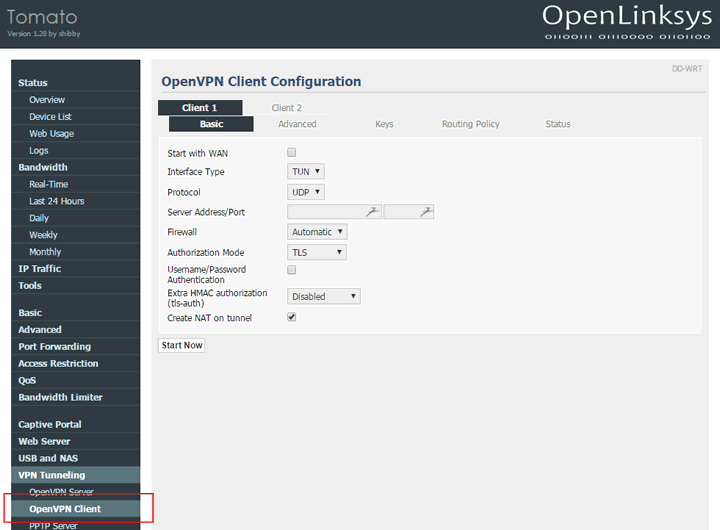The height and width of the screenshot is (530, 720).
Task: Open the Routing Policy tab
Action: point(471,124)
